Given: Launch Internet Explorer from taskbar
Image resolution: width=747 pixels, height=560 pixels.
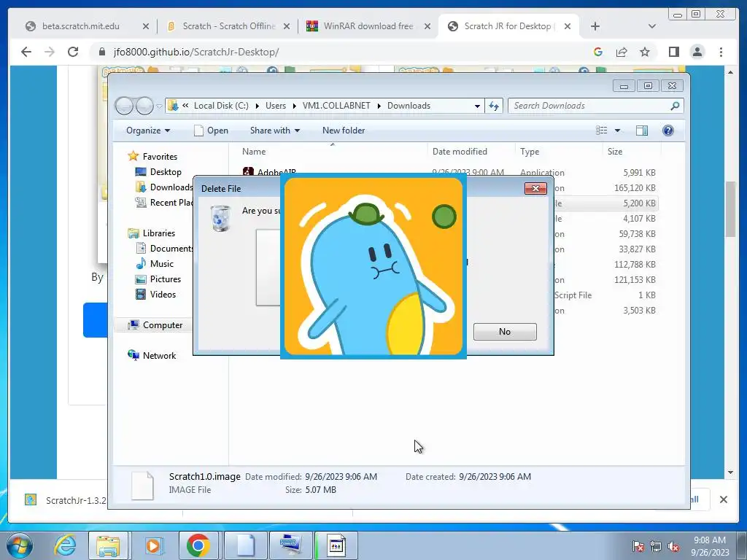Looking at the screenshot, I should click(65, 545).
